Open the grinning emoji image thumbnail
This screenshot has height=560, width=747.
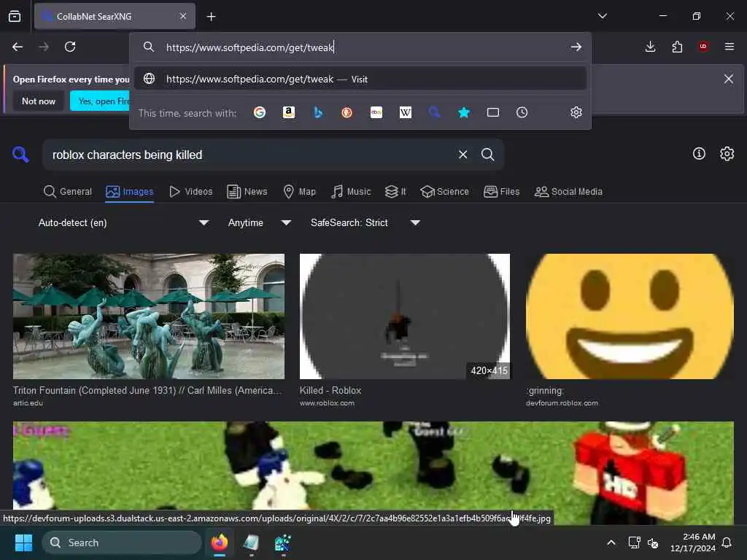630,316
